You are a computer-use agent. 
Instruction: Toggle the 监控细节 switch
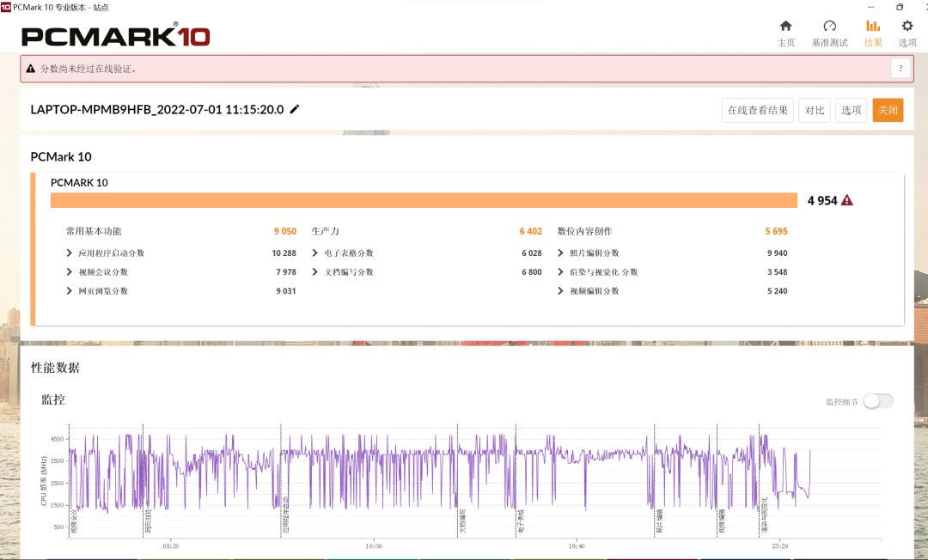pos(877,401)
